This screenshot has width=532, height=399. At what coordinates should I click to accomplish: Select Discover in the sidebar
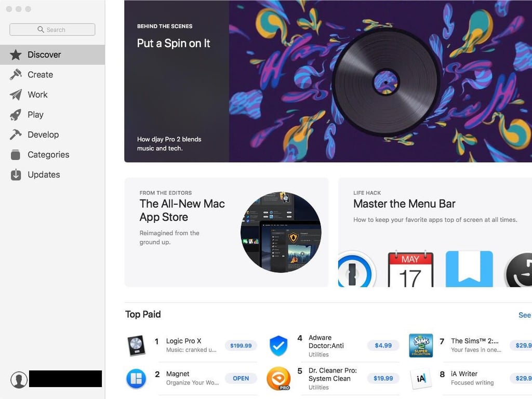click(52, 55)
